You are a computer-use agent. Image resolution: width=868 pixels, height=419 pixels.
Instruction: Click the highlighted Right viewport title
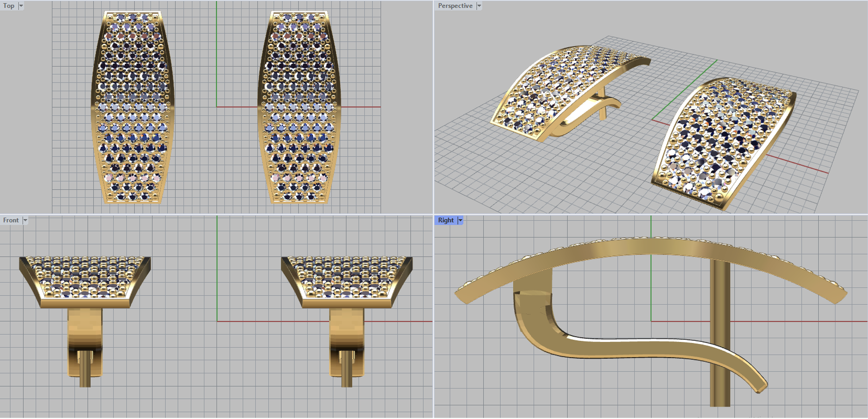(x=446, y=220)
